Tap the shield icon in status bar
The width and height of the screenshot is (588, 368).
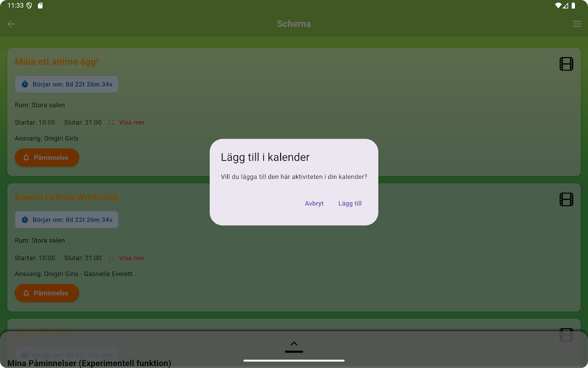pyautogui.click(x=29, y=6)
